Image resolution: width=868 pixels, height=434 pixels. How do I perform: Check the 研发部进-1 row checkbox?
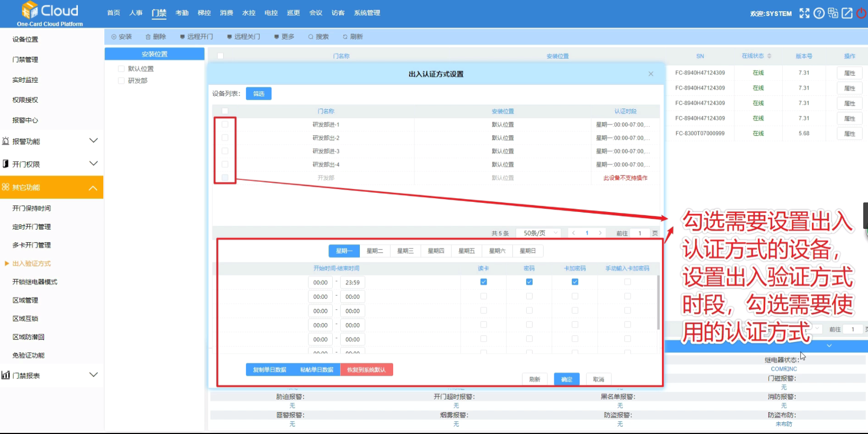[x=225, y=124]
